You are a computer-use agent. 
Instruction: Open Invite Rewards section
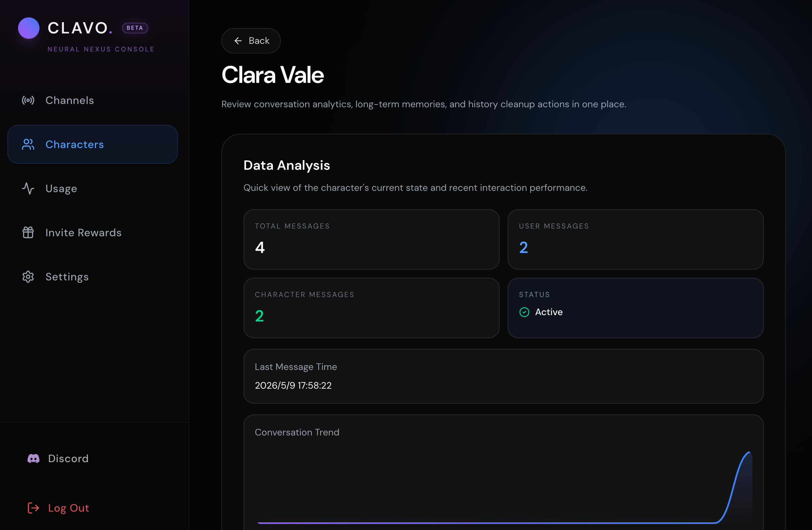[92, 233]
